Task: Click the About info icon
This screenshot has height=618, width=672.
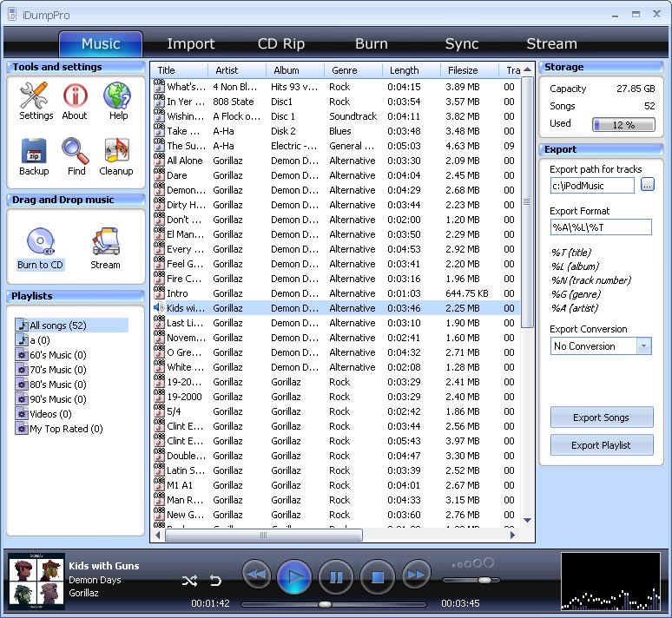Action: (x=75, y=96)
